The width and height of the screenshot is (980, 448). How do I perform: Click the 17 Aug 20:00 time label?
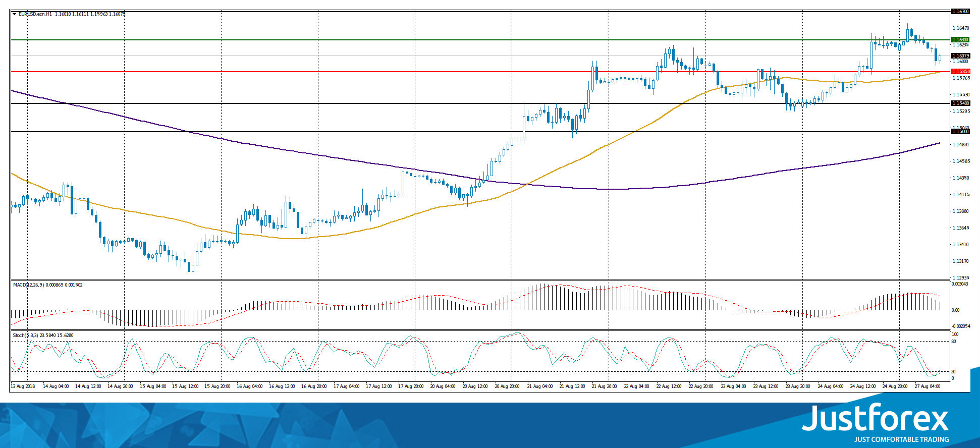click(411, 386)
